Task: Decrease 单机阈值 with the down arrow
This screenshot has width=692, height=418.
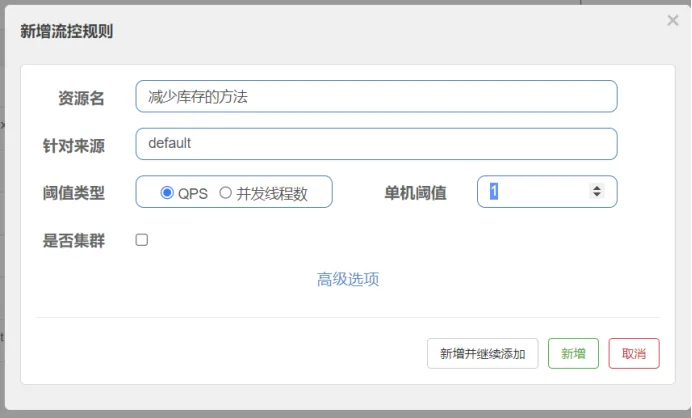Action: pos(597,194)
